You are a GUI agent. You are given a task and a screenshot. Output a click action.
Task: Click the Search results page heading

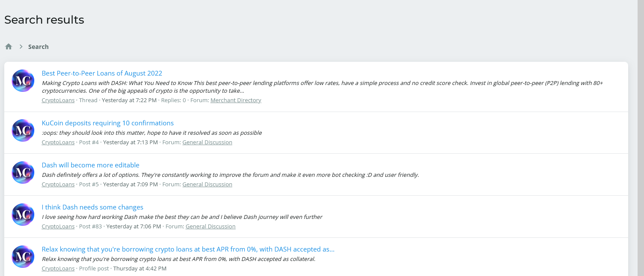(44, 20)
